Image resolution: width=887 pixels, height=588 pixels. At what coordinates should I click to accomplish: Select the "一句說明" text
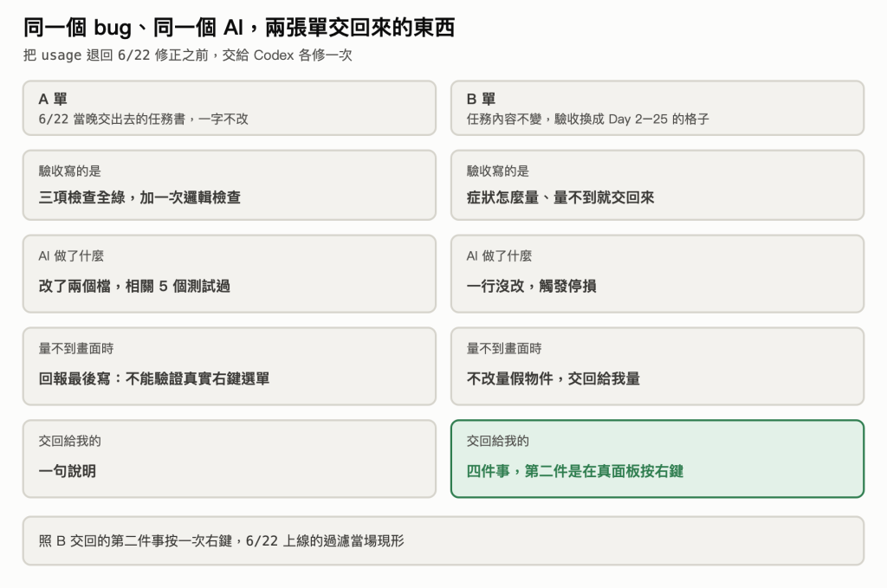click(x=68, y=471)
